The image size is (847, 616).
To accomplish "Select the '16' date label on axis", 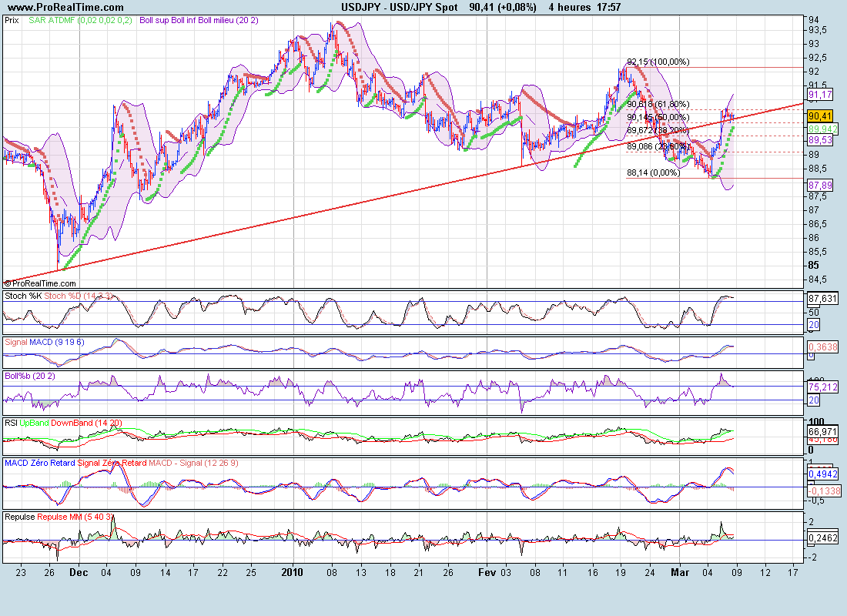I will tap(593, 572).
